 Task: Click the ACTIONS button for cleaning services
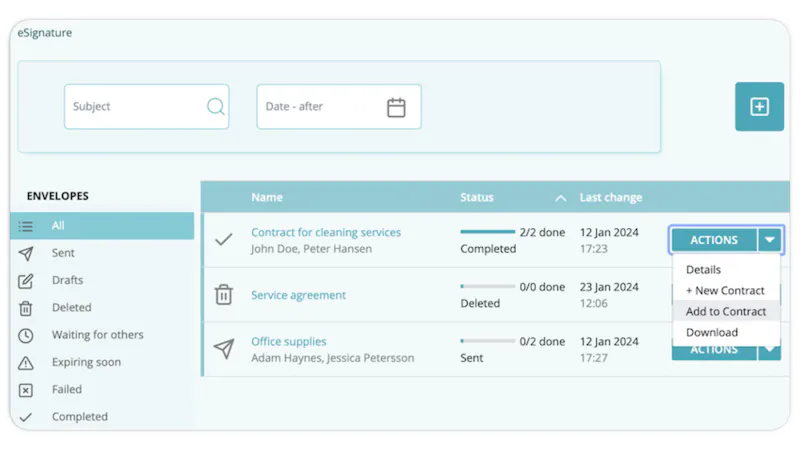pyautogui.click(x=714, y=240)
